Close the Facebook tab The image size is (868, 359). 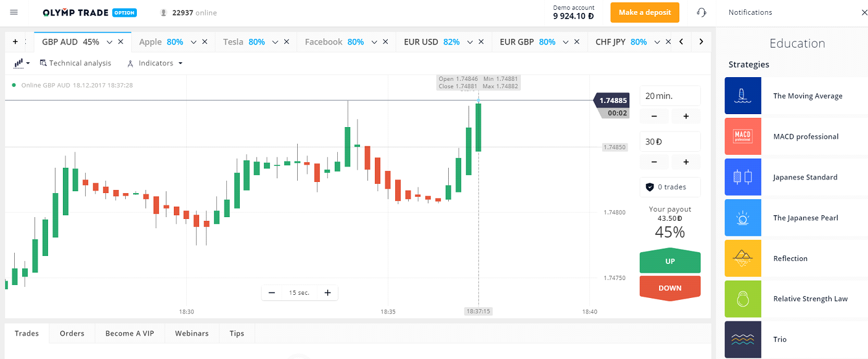tap(385, 42)
